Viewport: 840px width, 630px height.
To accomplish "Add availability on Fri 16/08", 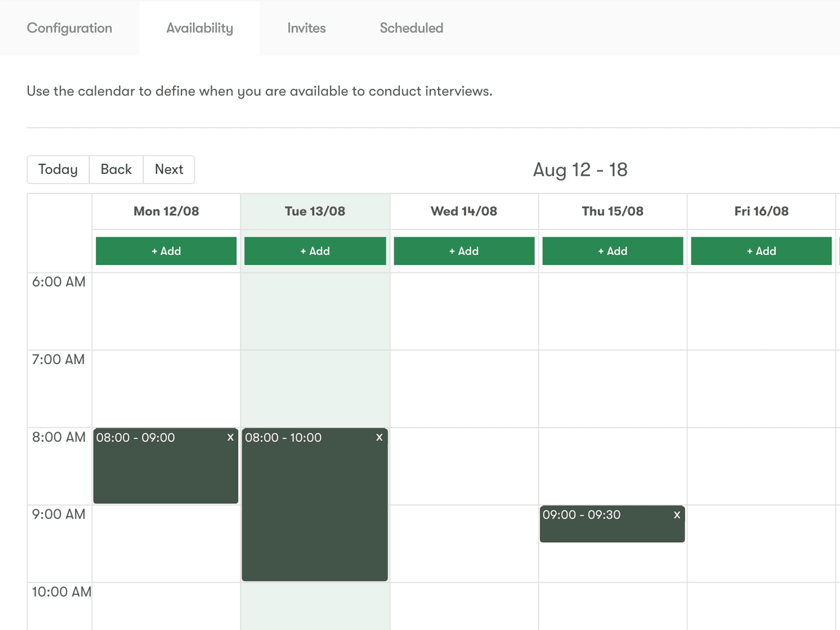I will tap(761, 251).
